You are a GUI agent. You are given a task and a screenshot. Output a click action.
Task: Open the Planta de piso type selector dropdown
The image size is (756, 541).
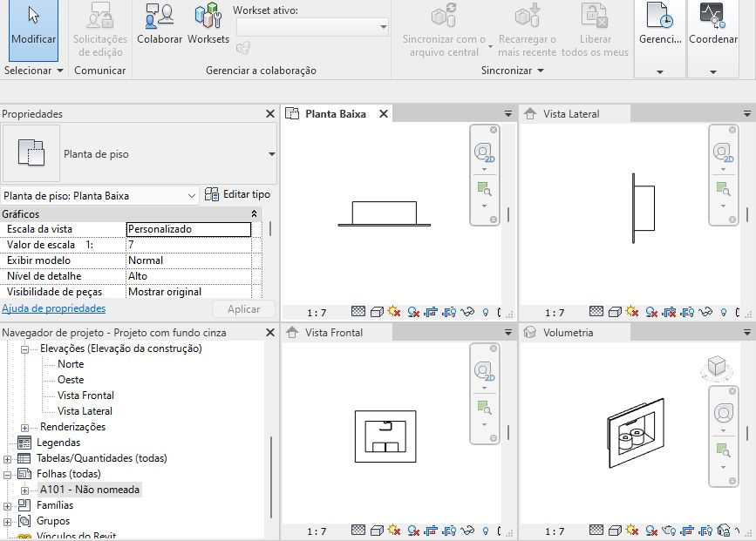coord(272,154)
